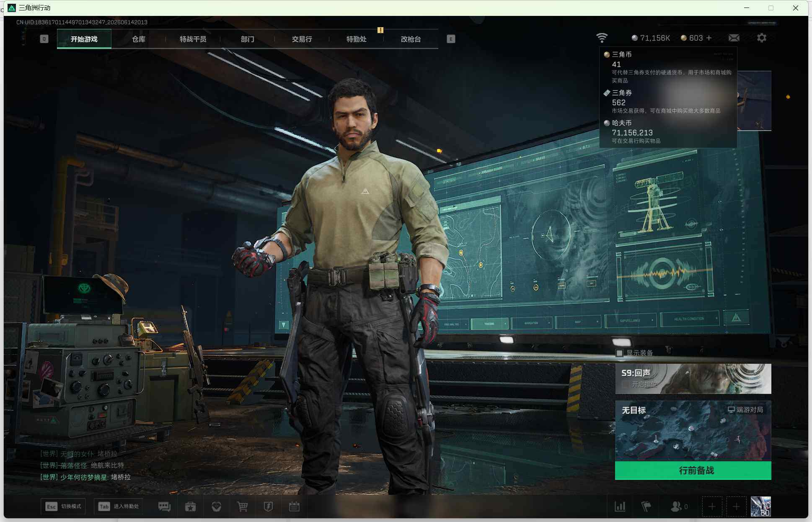Open the calendar events icon
The image size is (812, 522).
click(294, 507)
